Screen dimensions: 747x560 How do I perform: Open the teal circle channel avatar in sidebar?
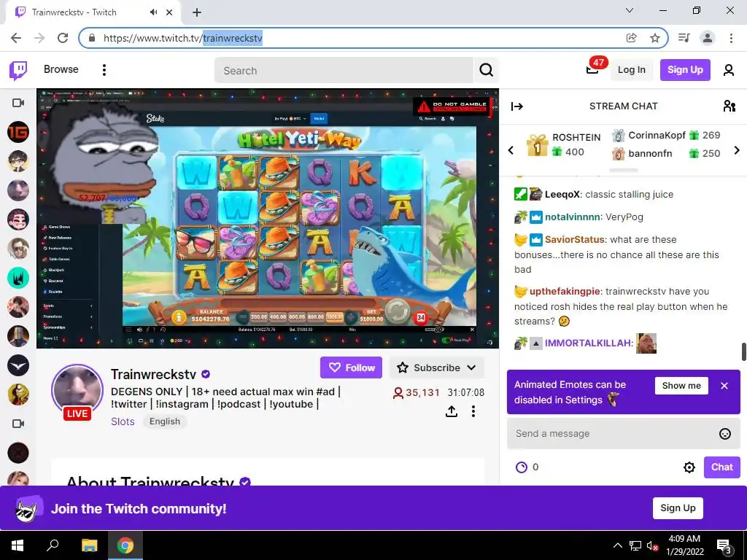coord(18,278)
